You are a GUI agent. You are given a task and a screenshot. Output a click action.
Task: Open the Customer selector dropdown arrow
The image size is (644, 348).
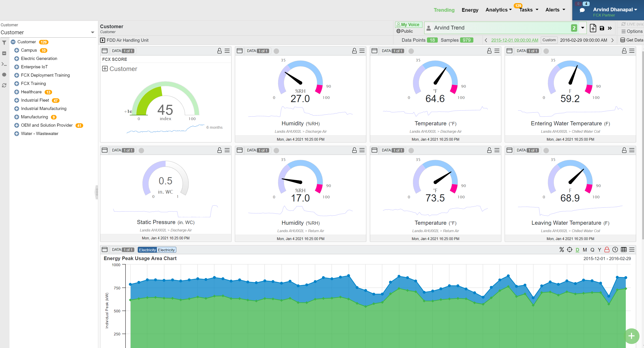click(x=92, y=32)
